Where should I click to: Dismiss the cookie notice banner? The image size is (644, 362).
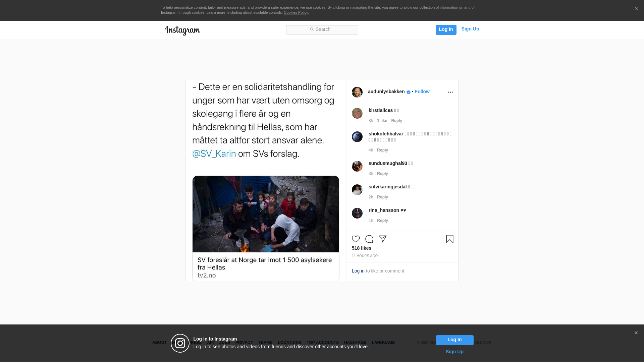pos(636,8)
